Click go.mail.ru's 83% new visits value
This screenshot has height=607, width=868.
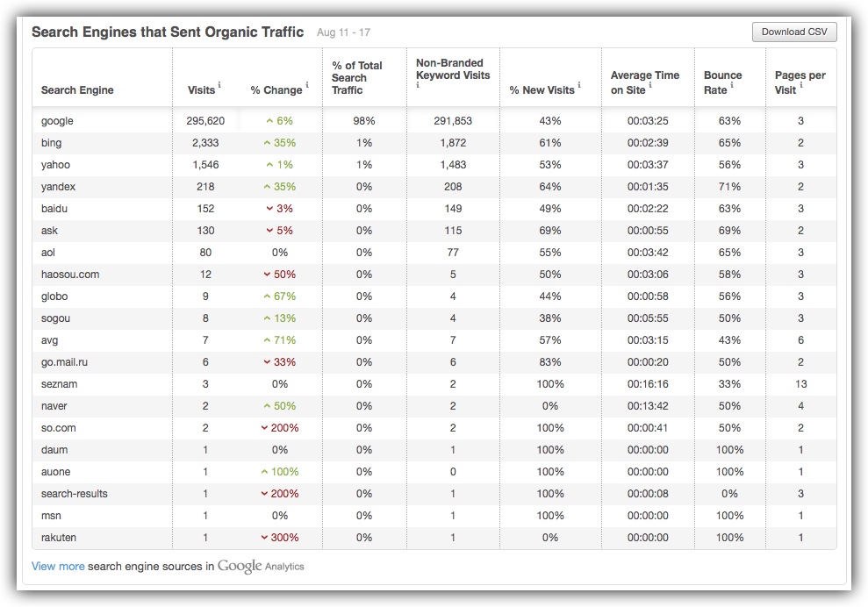click(550, 362)
